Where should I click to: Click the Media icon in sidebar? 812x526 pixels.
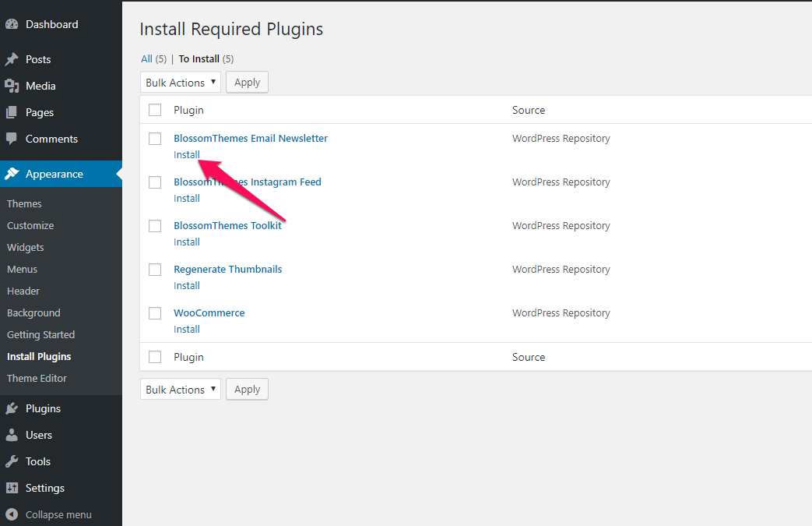12,86
